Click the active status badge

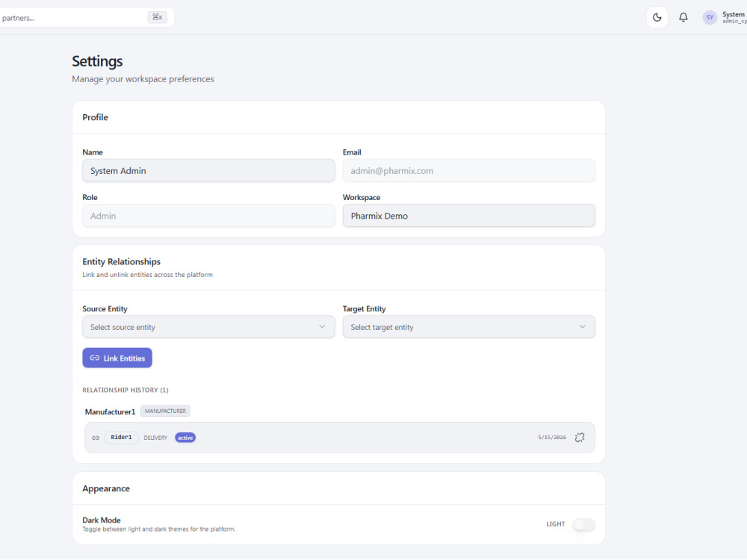pyautogui.click(x=185, y=438)
